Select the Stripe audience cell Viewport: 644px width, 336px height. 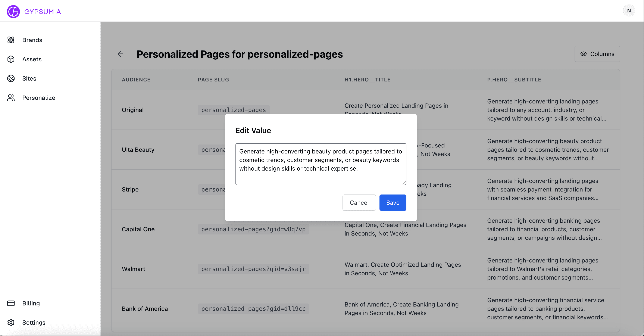(x=130, y=190)
